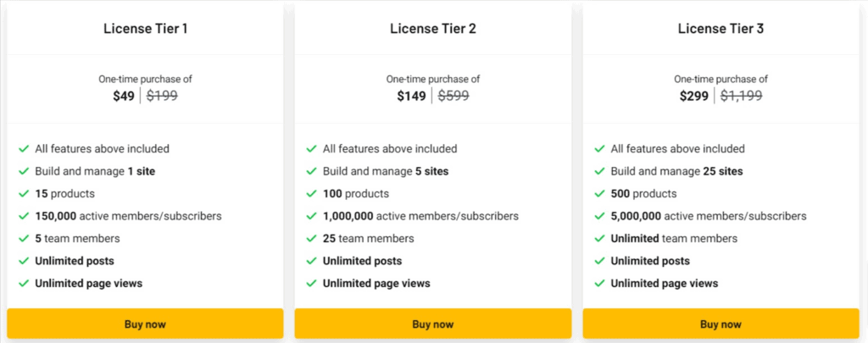Screen dimensions: 868x343
Task: Click the $49 price in Tier 1
Action: click(x=124, y=96)
